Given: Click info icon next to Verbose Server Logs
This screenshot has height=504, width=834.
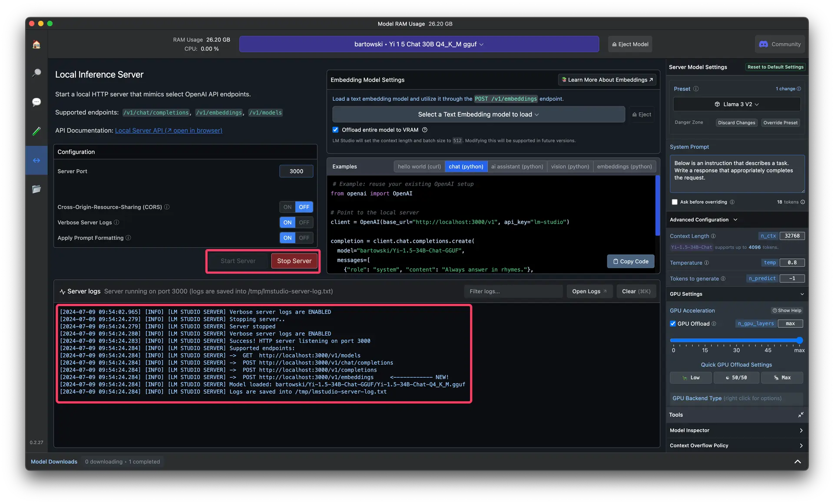Looking at the screenshot, I should (x=116, y=222).
